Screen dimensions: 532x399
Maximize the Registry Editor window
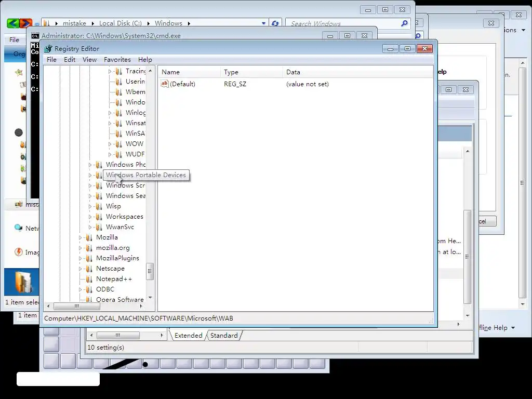pos(407,49)
